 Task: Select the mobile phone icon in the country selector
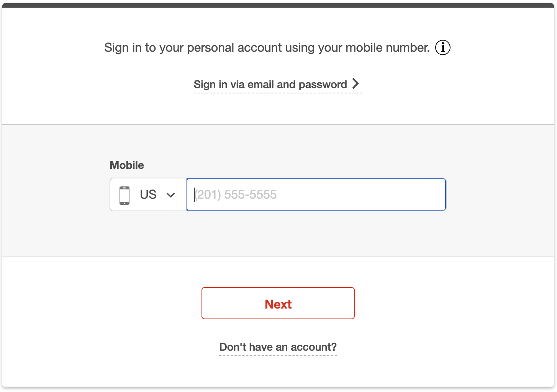(x=124, y=194)
